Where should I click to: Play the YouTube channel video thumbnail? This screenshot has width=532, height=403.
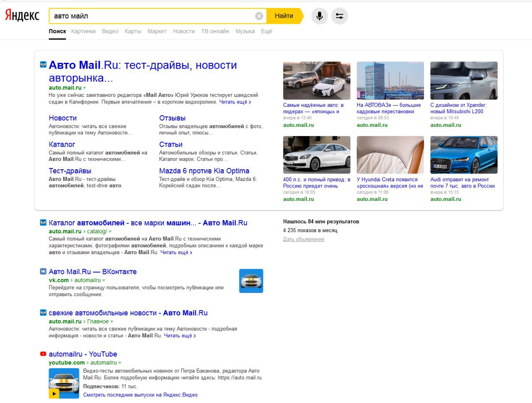(64, 383)
